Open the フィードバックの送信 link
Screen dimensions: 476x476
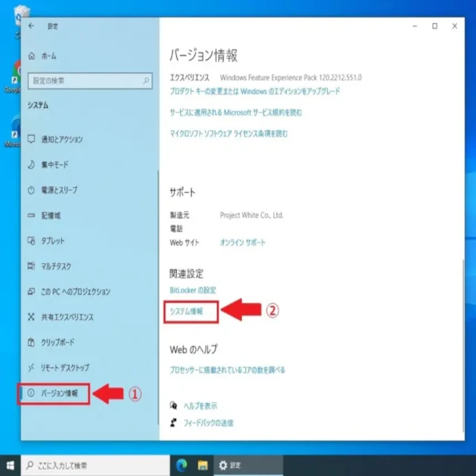tap(208, 423)
